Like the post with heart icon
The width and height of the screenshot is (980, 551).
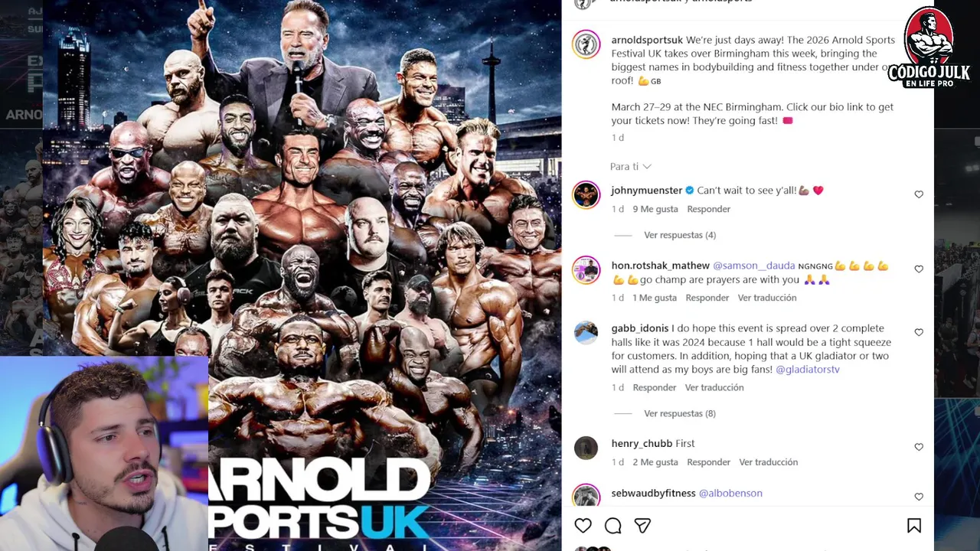point(583,526)
